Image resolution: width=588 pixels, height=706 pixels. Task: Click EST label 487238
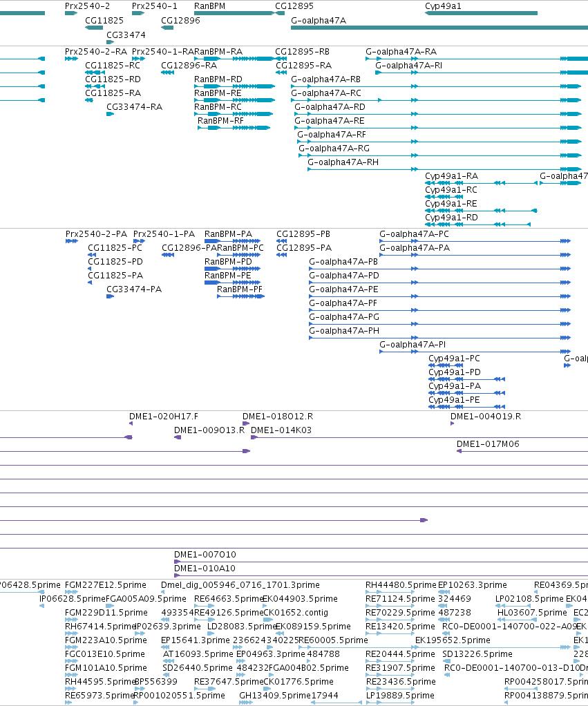tap(455, 613)
